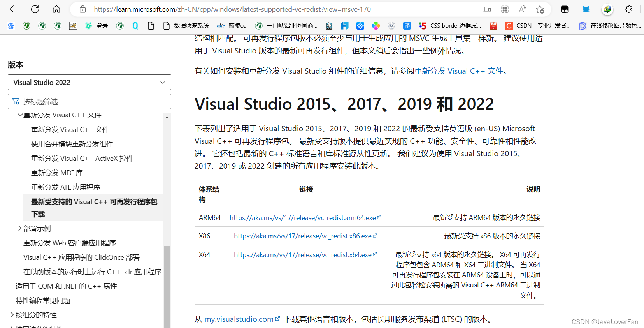Open the blue F-shaped bookmark icon
The image size is (644, 328).
click(x=345, y=26)
